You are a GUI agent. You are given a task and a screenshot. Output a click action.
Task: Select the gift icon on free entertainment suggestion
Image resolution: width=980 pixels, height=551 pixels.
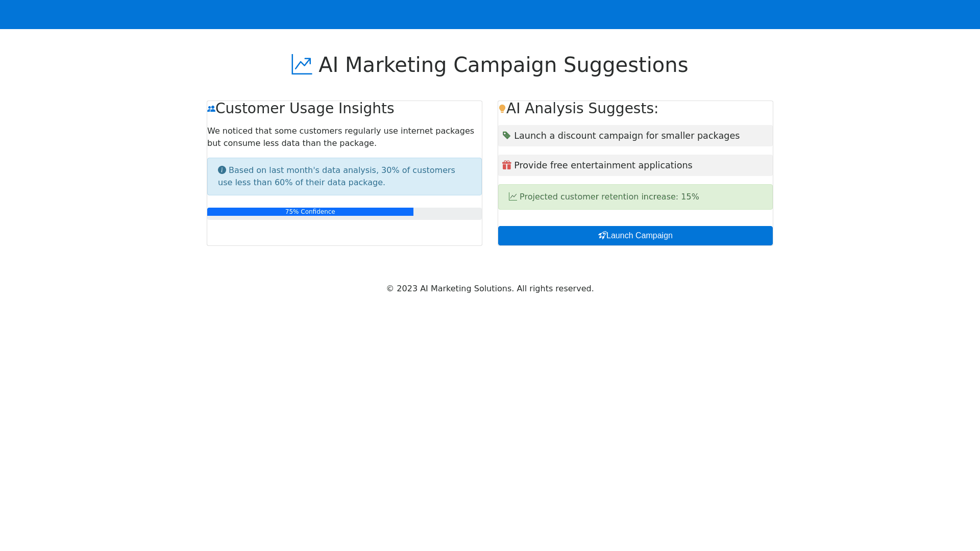tap(506, 165)
